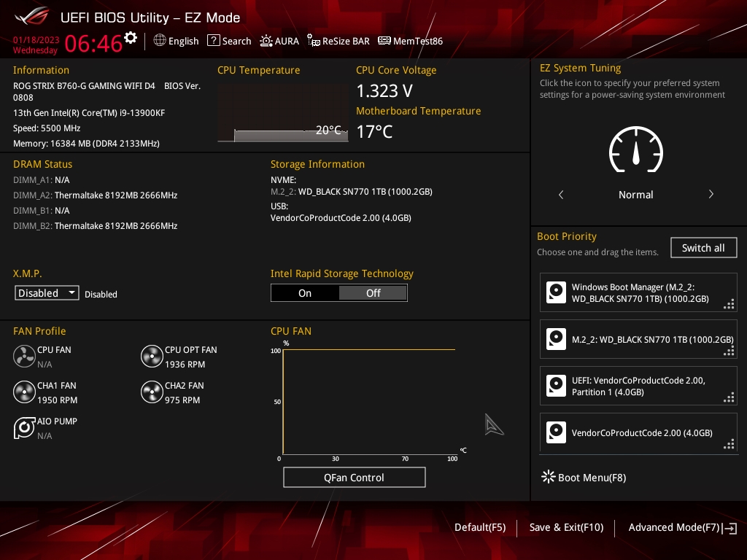The image size is (747, 560).
Task: Click the Memory: 16384 MB information line
Action: 86,144
